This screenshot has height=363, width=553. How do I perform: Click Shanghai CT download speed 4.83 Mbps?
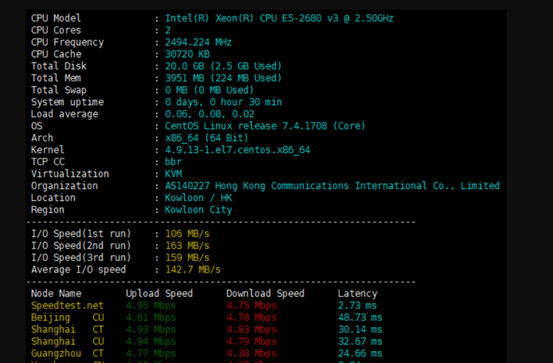pyautogui.click(x=251, y=329)
